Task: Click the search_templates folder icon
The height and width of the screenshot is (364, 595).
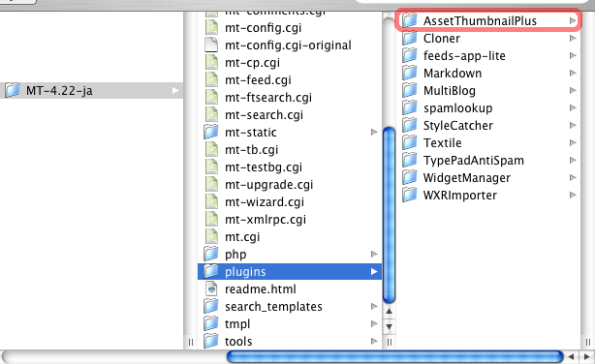Action: [211, 306]
